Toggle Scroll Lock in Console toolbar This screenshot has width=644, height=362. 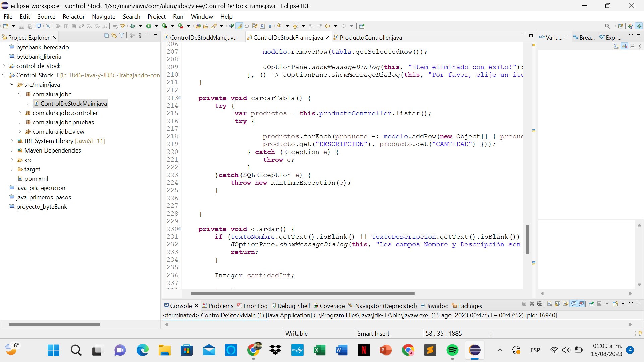tap(557, 304)
